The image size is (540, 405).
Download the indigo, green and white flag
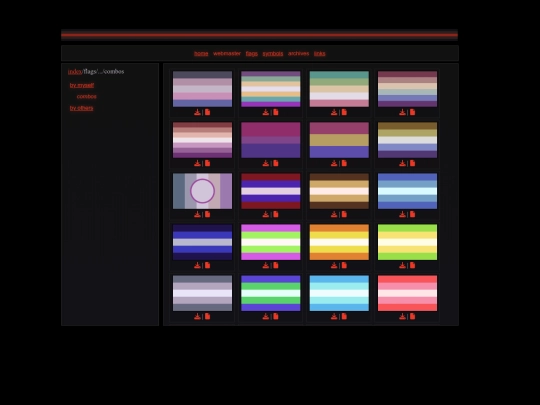pos(266,316)
